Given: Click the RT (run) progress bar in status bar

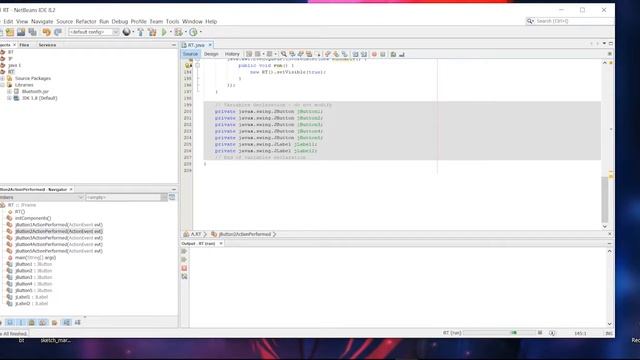Looking at the screenshot, I should [499, 333].
